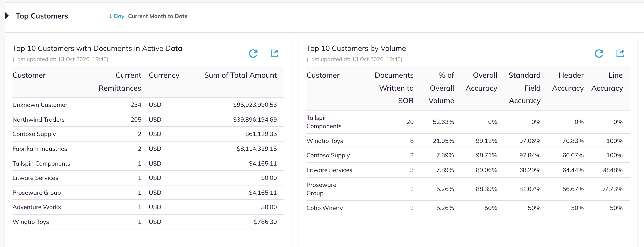Click the $39,896,194.69 amount

click(255, 120)
